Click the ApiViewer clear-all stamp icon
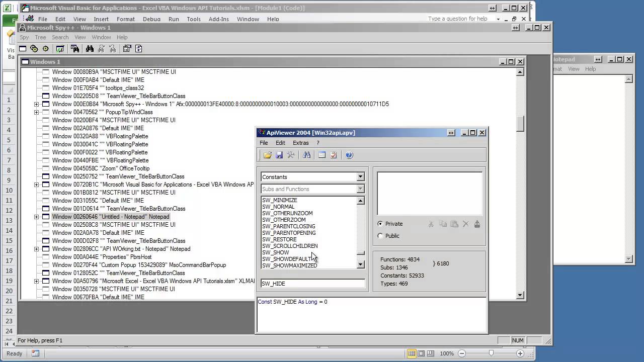The width and height of the screenshot is (644, 362). point(477,224)
